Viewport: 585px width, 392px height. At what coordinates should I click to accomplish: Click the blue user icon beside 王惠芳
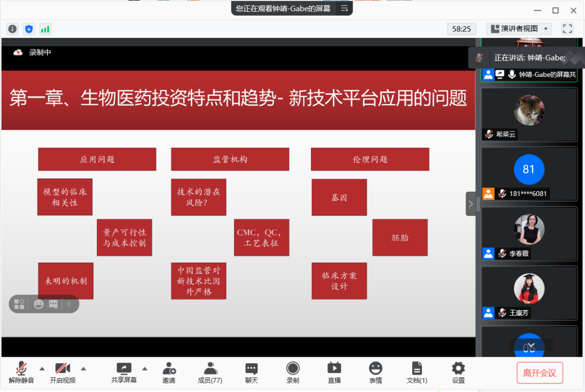tap(489, 312)
